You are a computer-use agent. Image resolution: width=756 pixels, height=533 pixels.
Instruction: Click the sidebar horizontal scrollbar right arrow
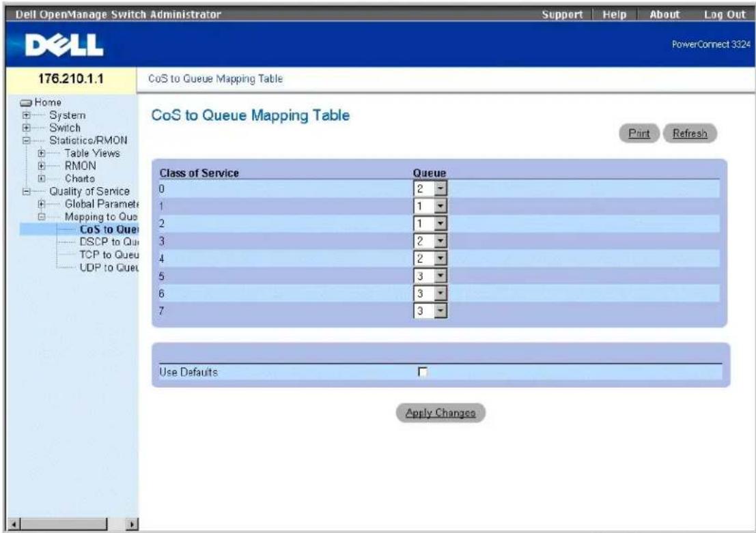(x=132, y=524)
